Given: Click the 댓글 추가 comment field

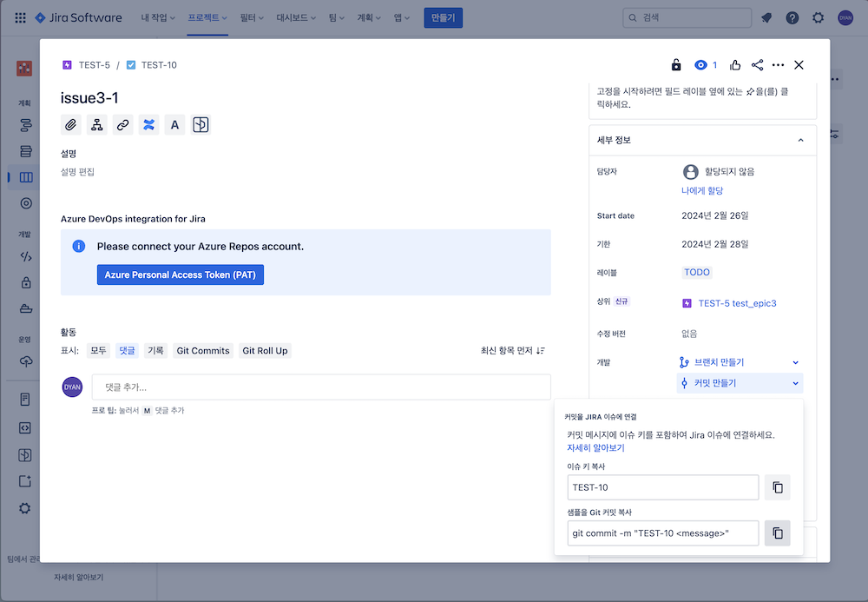Looking at the screenshot, I should click(321, 387).
